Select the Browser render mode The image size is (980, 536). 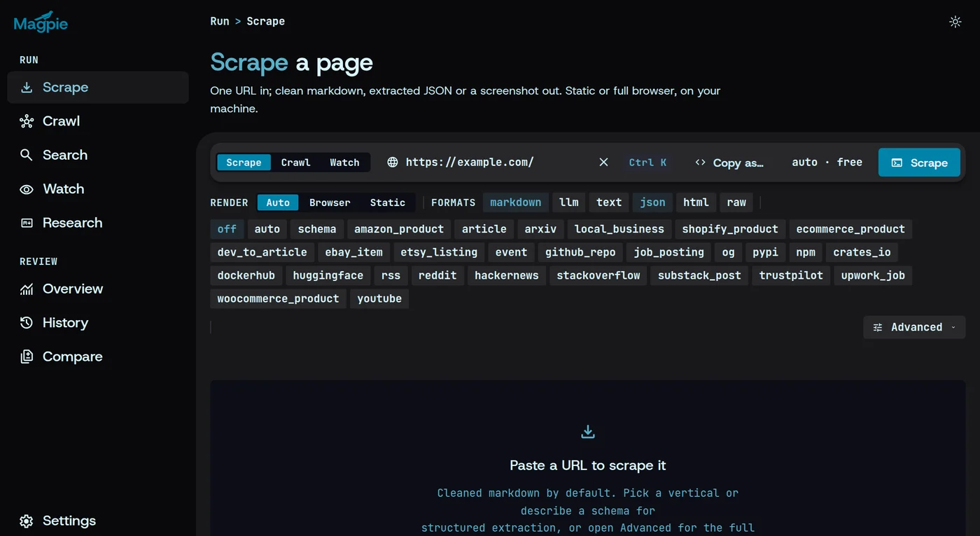[330, 202]
